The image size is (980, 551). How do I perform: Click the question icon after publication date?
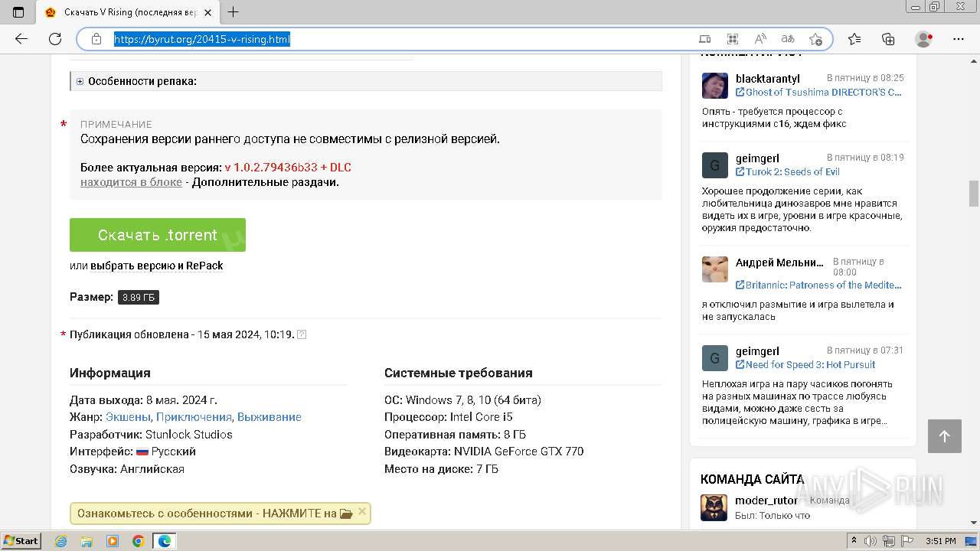pos(302,334)
